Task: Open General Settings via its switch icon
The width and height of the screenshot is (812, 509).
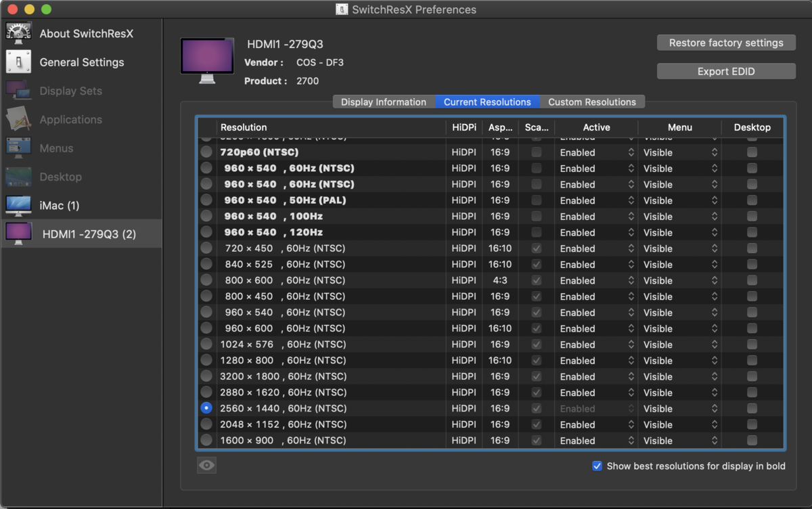Action: click(18, 62)
